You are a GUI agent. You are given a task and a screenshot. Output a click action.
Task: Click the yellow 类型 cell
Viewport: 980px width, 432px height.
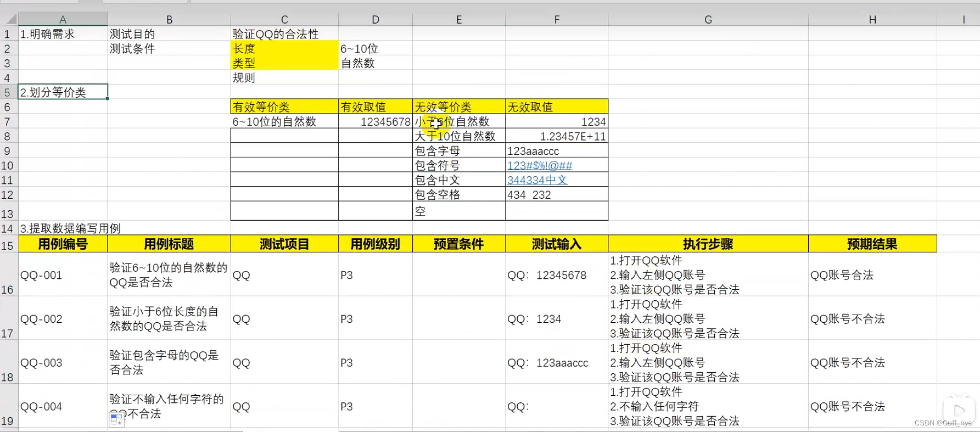click(284, 63)
